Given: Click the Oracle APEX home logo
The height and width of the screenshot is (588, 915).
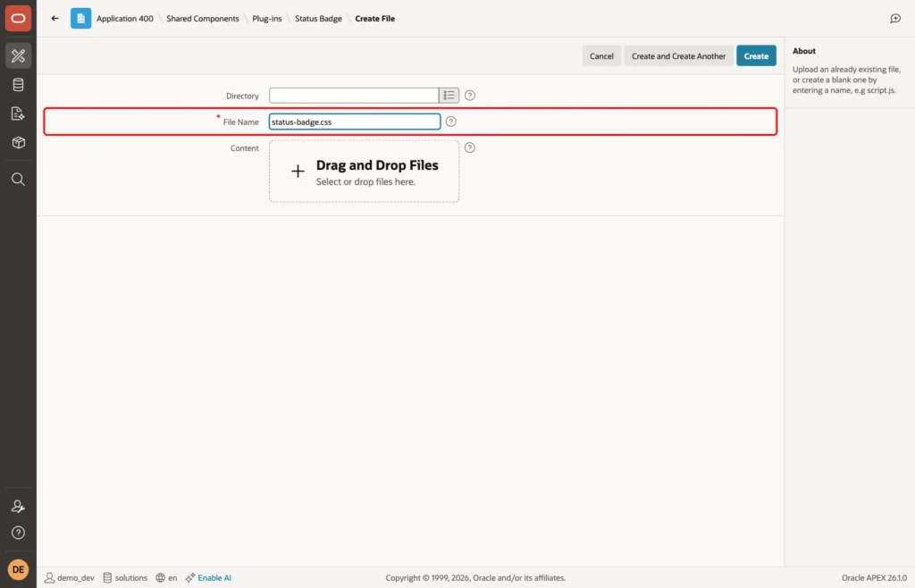Looking at the screenshot, I should pyautogui.click(x=18, y=18).
